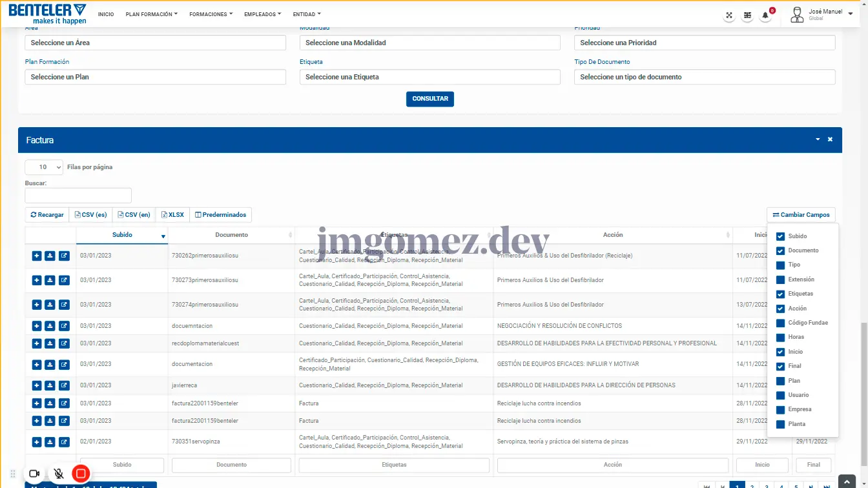
Task: Download the documuemntacion row file
Action: pos(50,326)
